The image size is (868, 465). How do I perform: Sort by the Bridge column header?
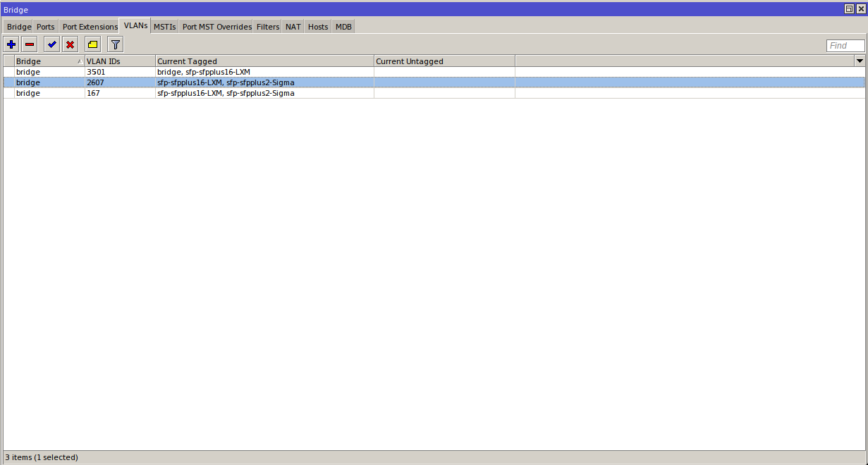49,61
